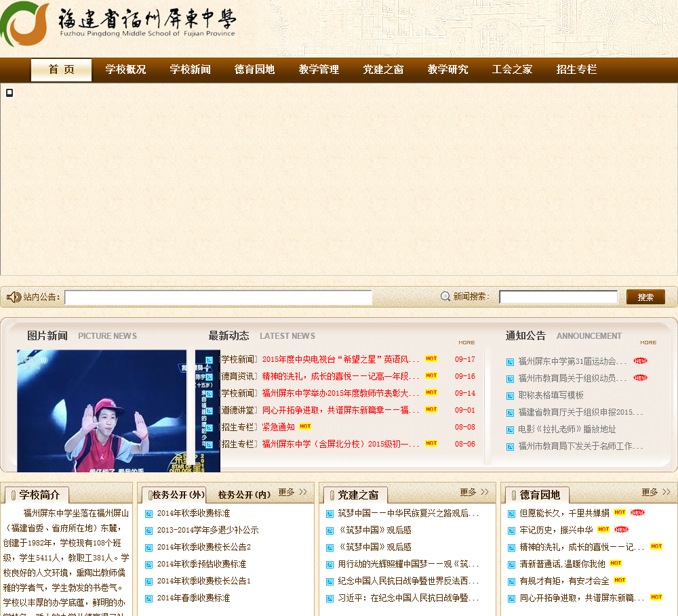Open the picture news thumbnail image
678x616 pixels.
(x=102, y=411)
